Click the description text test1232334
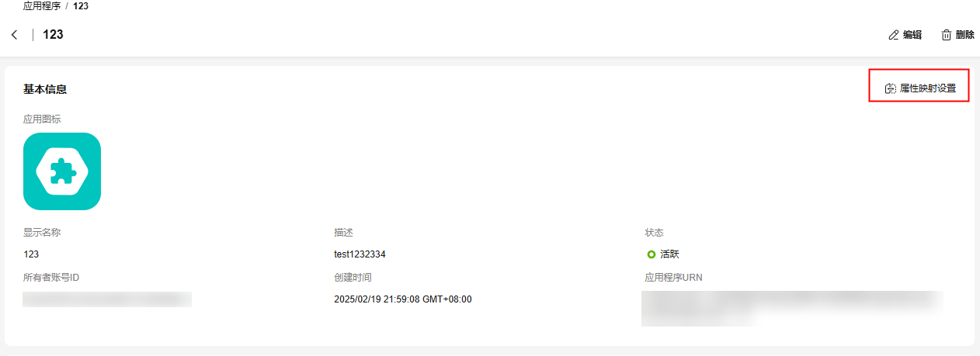Image resolution: width=980 pixels, height=356 pixels. click(365, 254)
